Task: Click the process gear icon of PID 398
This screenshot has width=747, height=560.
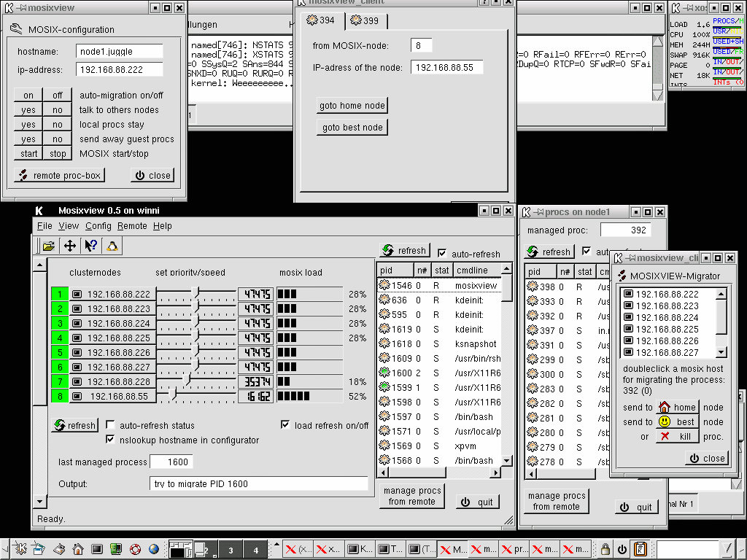Action: point(533,287)
